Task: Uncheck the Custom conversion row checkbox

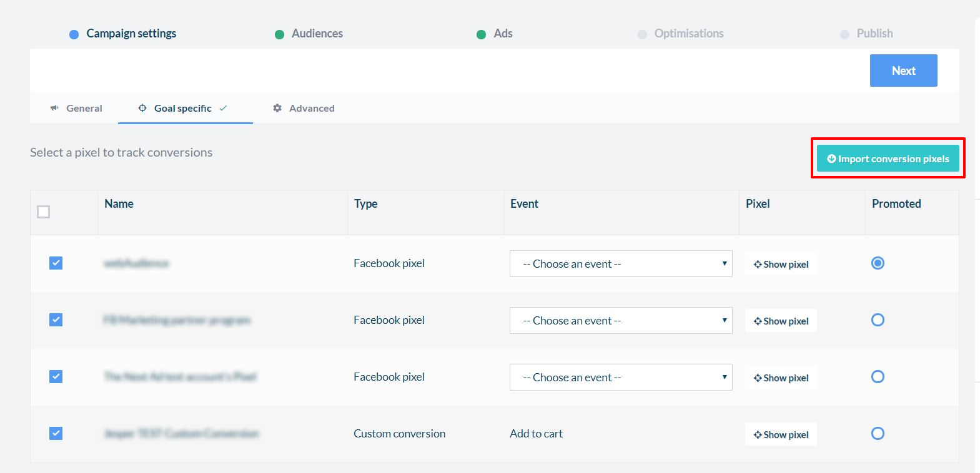Action: pos(56,434)
